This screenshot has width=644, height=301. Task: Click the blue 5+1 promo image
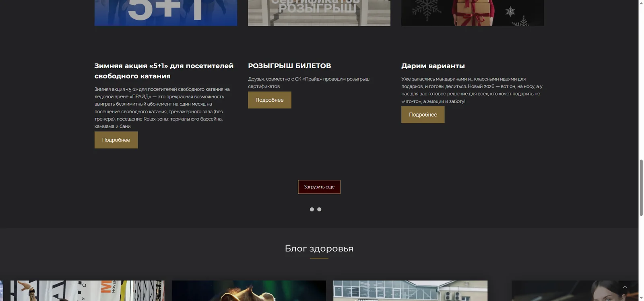pos(166,13)
